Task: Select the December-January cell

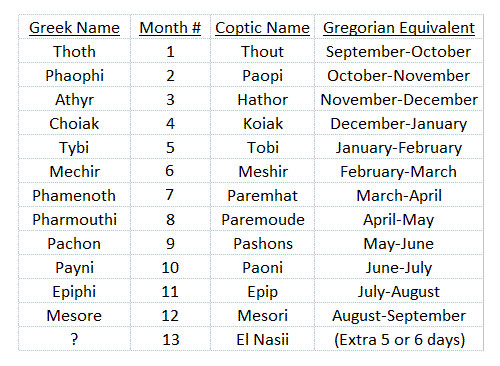Action: pos(399,123)
